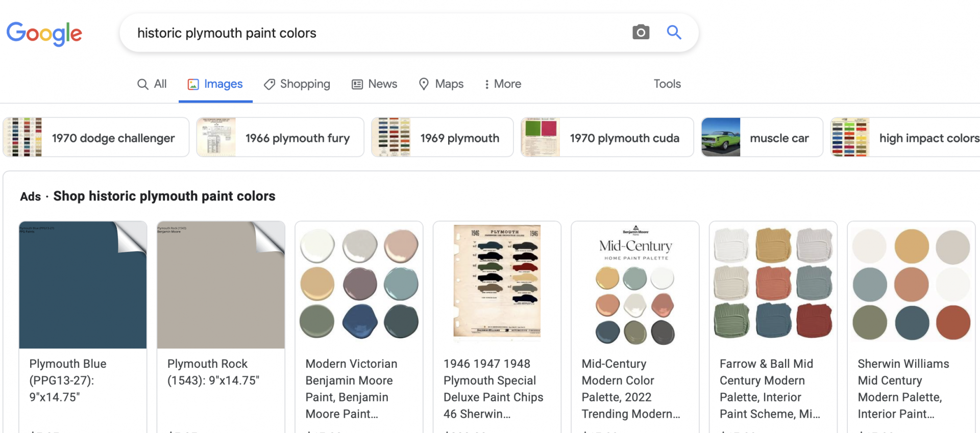This screenshot has width=980, height=433.
Task: Open the News tab
Action: click(375, 84)
